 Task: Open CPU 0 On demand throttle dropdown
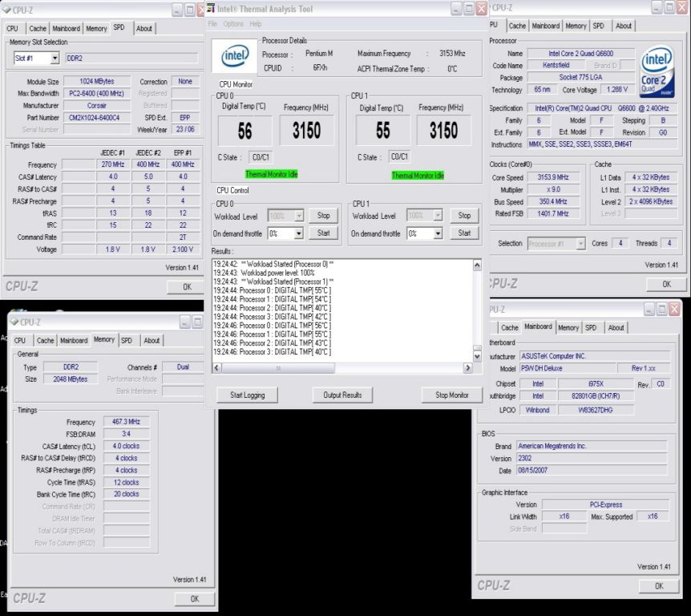click(299, 233)
